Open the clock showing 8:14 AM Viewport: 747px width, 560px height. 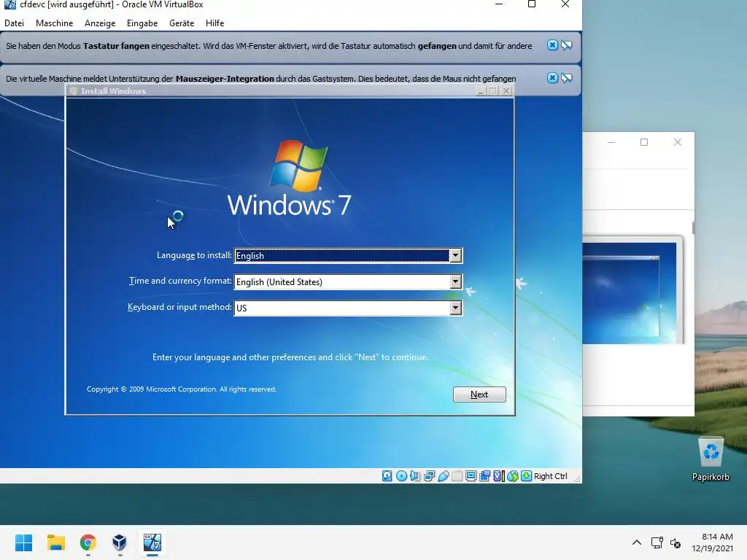point(713,542)
